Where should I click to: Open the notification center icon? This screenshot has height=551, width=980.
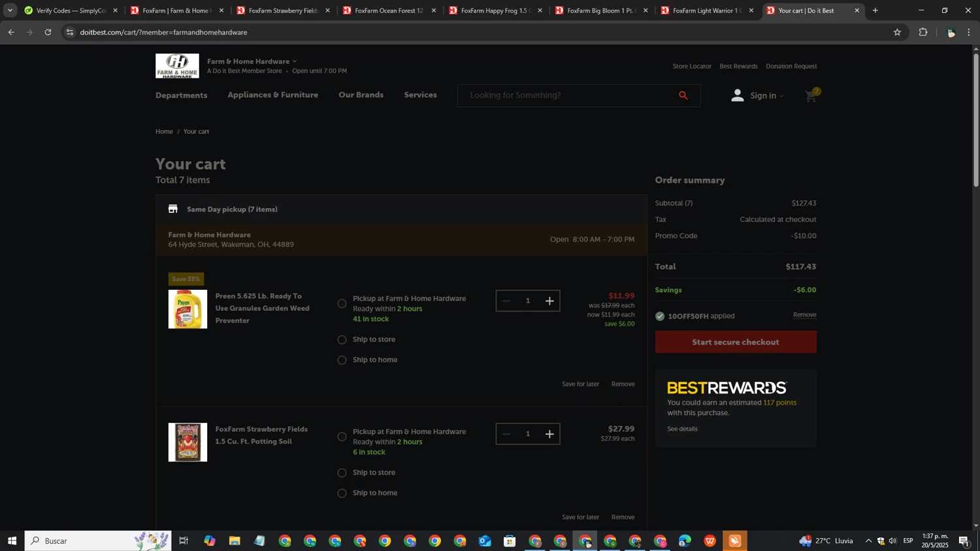[x=964, y=541]
